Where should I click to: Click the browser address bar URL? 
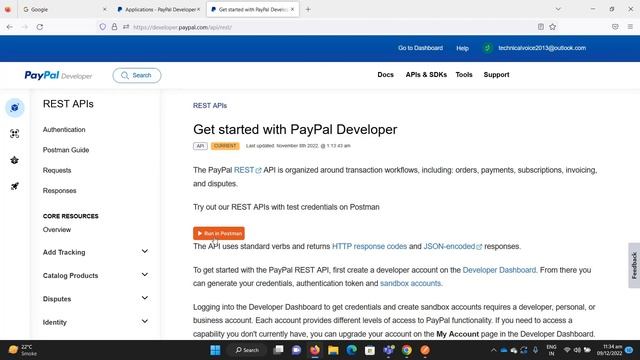click(x=182, y=27)
